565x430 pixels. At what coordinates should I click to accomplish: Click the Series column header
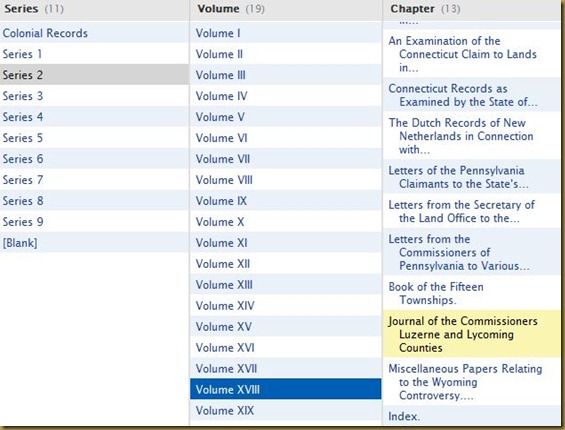click(x=94, y=9)
